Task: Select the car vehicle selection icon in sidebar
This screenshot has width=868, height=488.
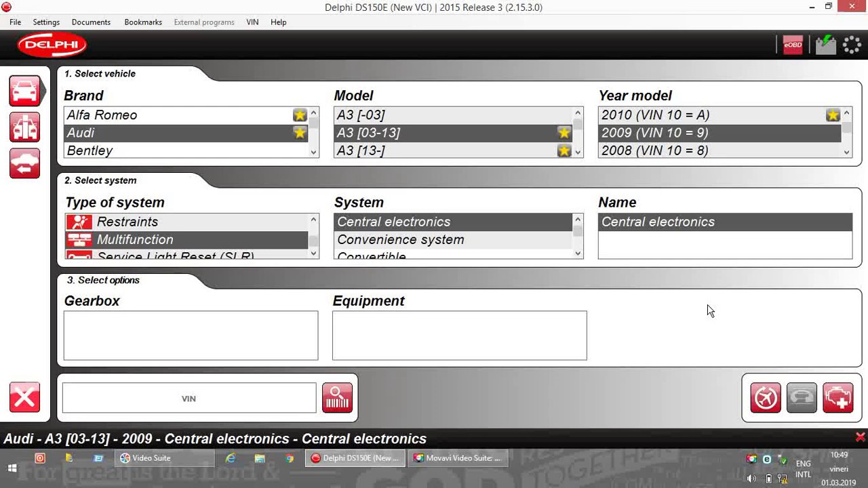Action: [24, 91]
